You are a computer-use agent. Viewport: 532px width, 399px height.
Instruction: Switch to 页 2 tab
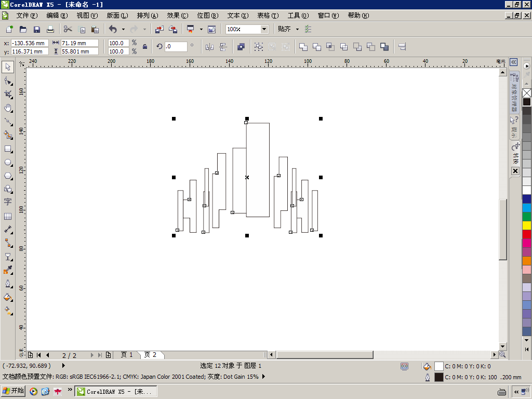coord(150,355)
